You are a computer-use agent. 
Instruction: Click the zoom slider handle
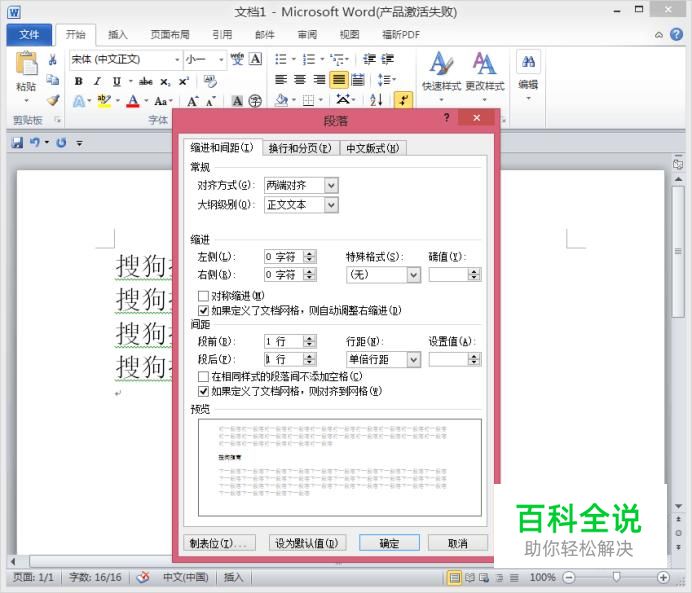click(617, 577)
